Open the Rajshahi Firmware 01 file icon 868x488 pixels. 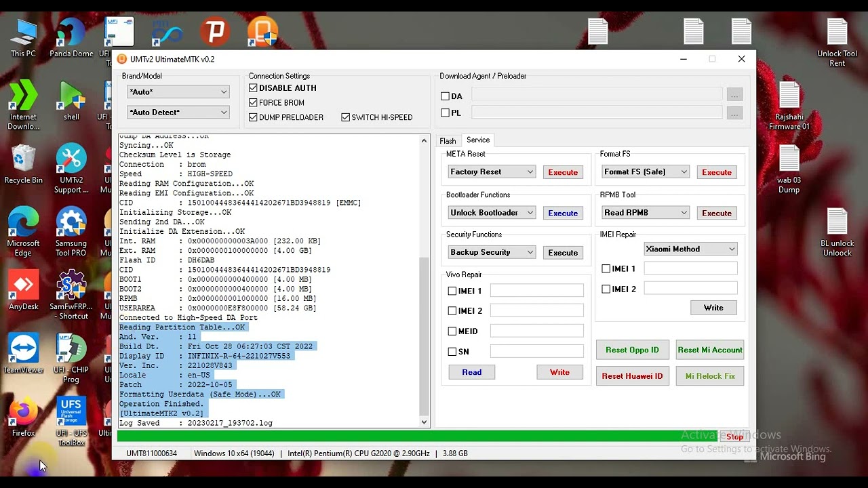tap(789, 105)
